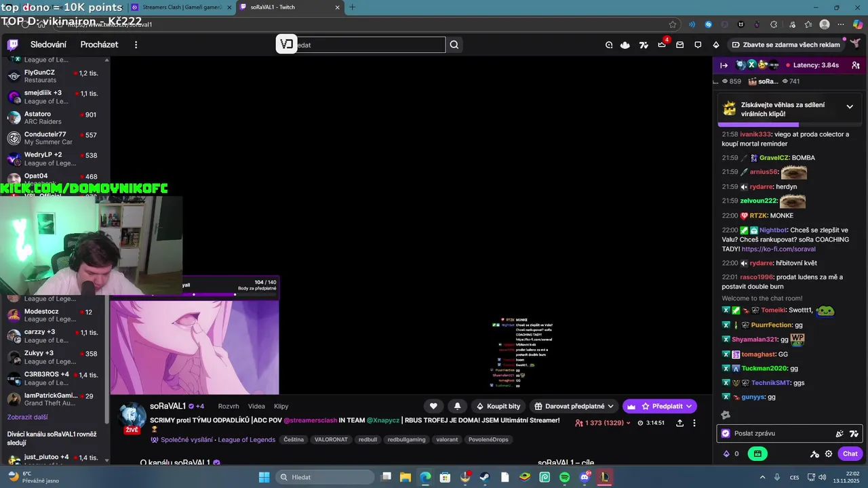The image size is (868, 488).
Task: Expand the viral clips banner chevron
Action: click(x=850, y=107)
